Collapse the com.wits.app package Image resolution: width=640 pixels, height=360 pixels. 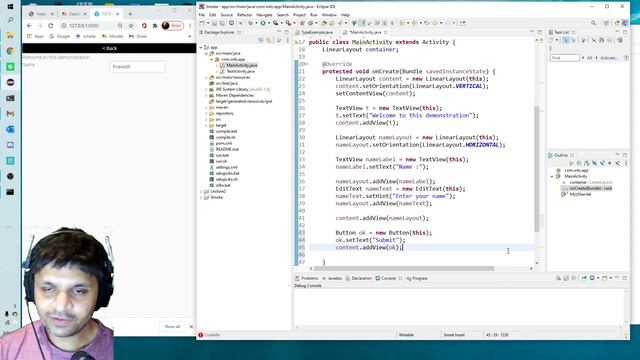[x=211, y=60]
